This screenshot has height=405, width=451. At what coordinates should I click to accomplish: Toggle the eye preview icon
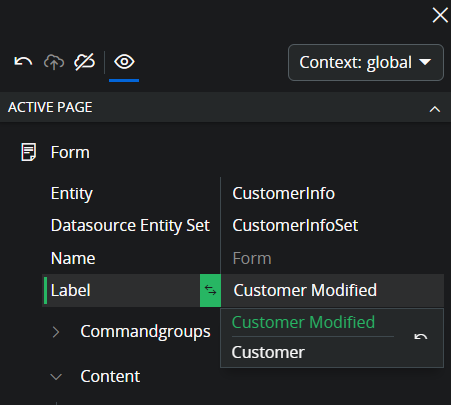point(124,62)
